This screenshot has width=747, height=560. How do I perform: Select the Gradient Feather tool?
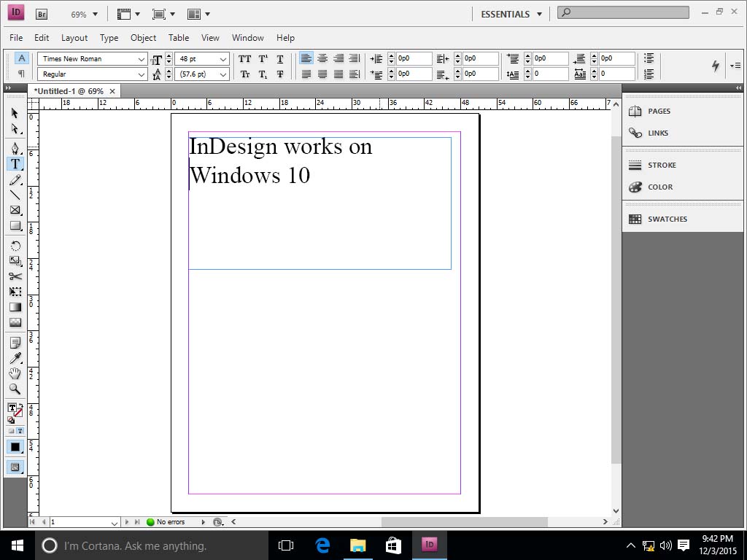click(x=15, y=322)
